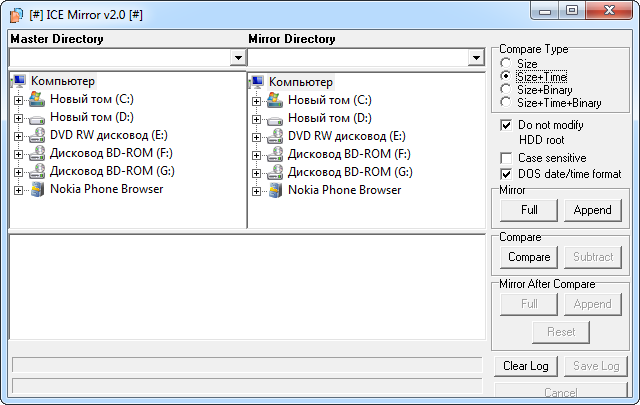Click Full button in Mirror group
The width and height of the screenshot is (640, 405).
(529, 210)
